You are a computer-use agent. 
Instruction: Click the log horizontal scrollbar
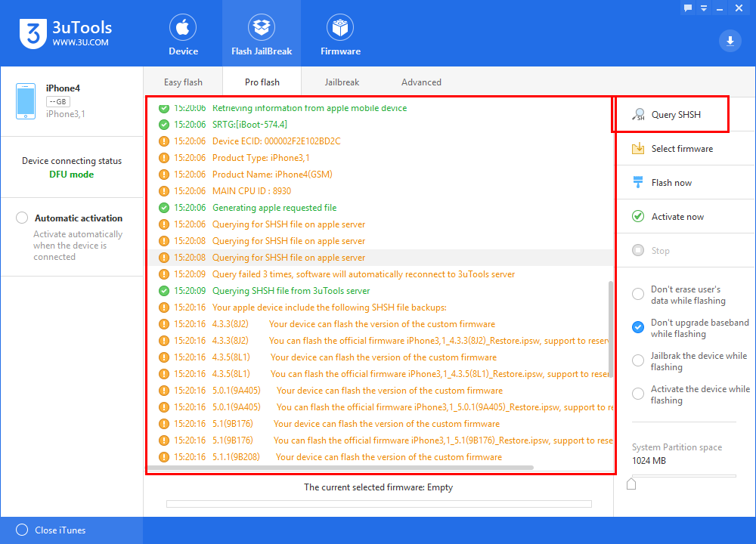[x=341, y=468]
